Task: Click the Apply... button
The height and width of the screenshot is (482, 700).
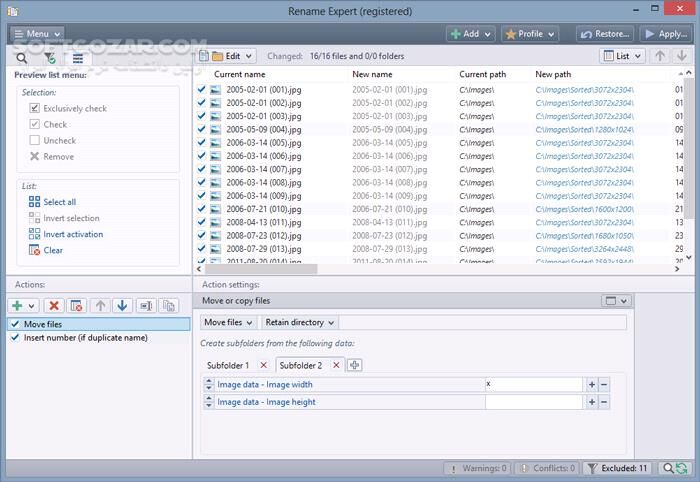Action: click(666, 34)
